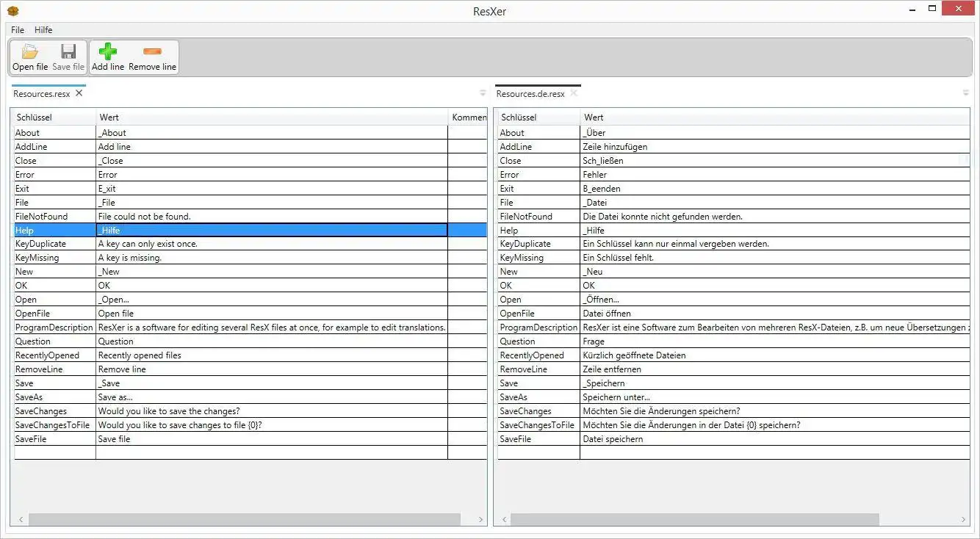This screenshot has width=980, height=539.
Task: Click the green Add line plus icon
Action: click(x=108, y=51)
